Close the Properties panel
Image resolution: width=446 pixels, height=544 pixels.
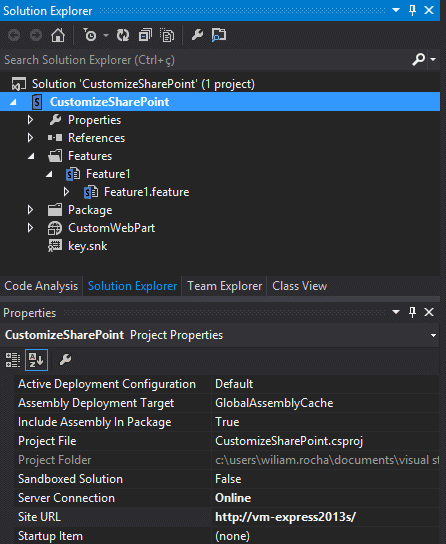click(x=429, y=312)
